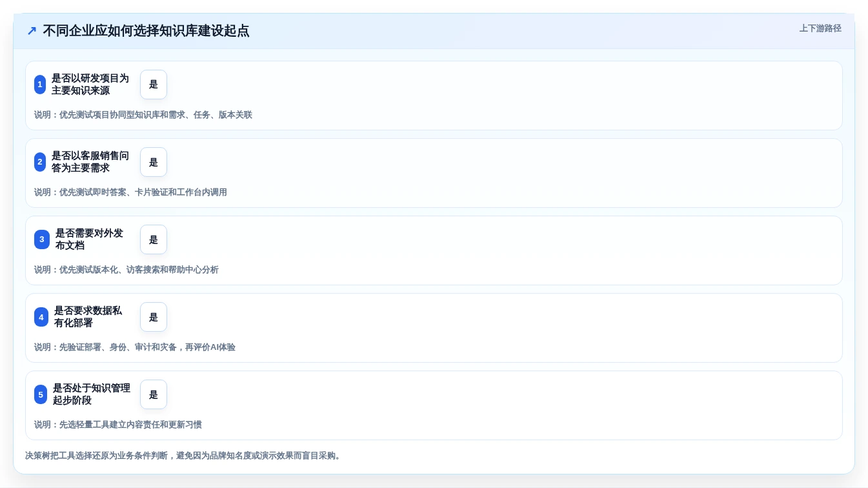
Task: Click the 是 button for 是否以研发项目为主要知识来源
Action: [154, 85]
